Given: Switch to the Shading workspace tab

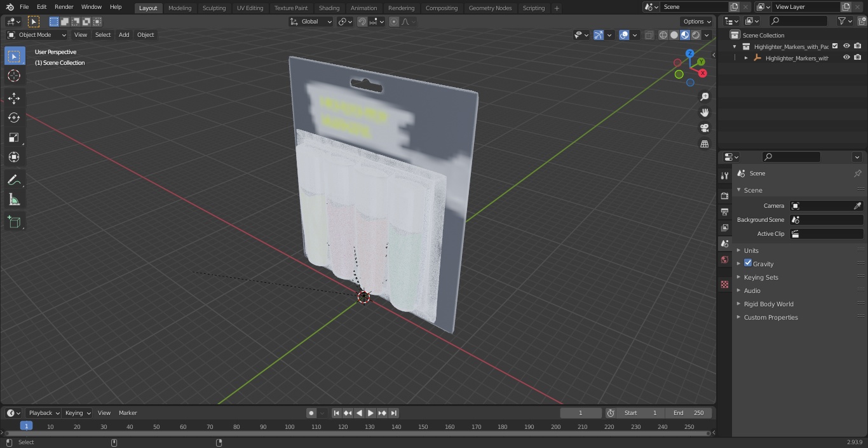Looking at the screenshot, I should 329,8.
